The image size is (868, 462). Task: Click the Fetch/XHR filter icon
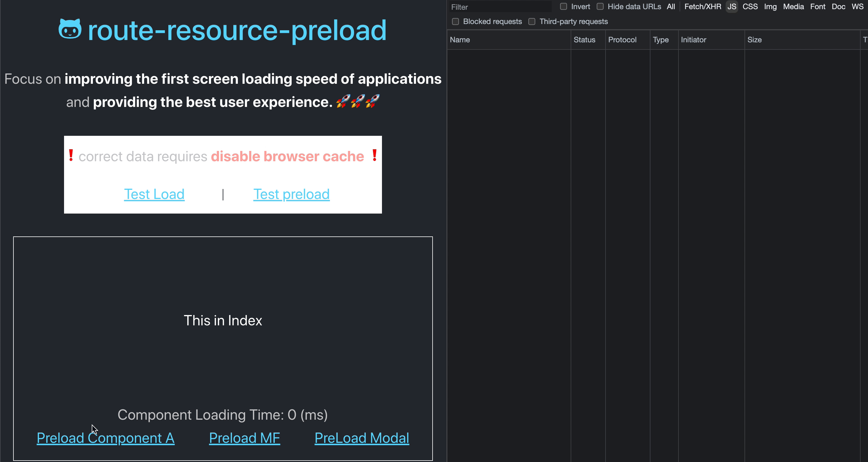coord(702,7)
